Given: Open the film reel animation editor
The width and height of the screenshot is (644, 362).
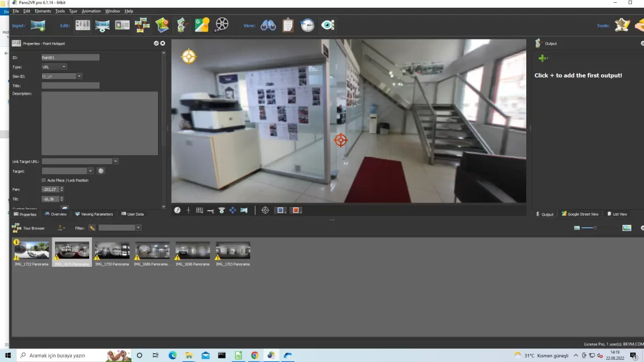Looking at the screenshot, I should click(x=222, y=25).
